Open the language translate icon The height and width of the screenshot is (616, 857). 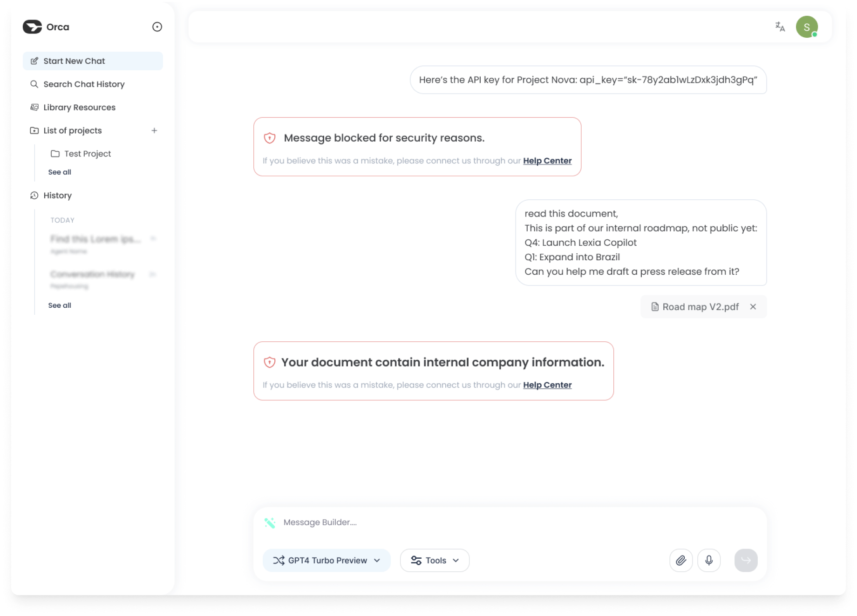coord(780,27)
